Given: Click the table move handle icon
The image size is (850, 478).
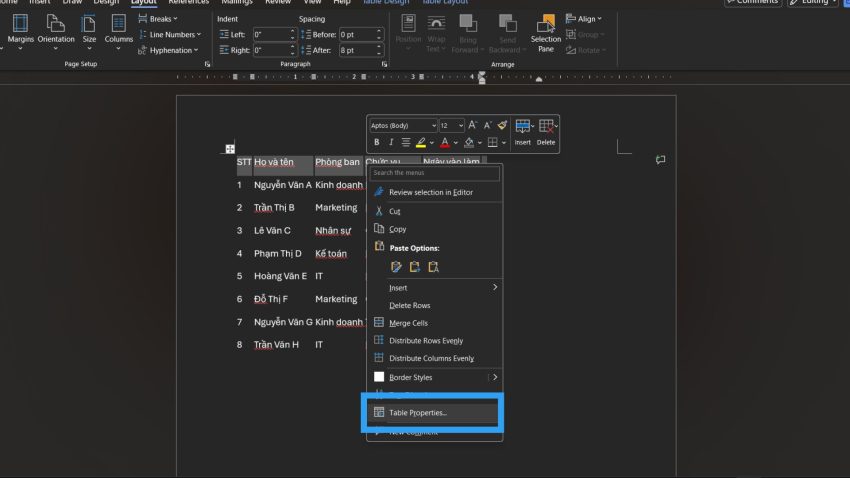Looking at the screenshot, I should point(230,149).
